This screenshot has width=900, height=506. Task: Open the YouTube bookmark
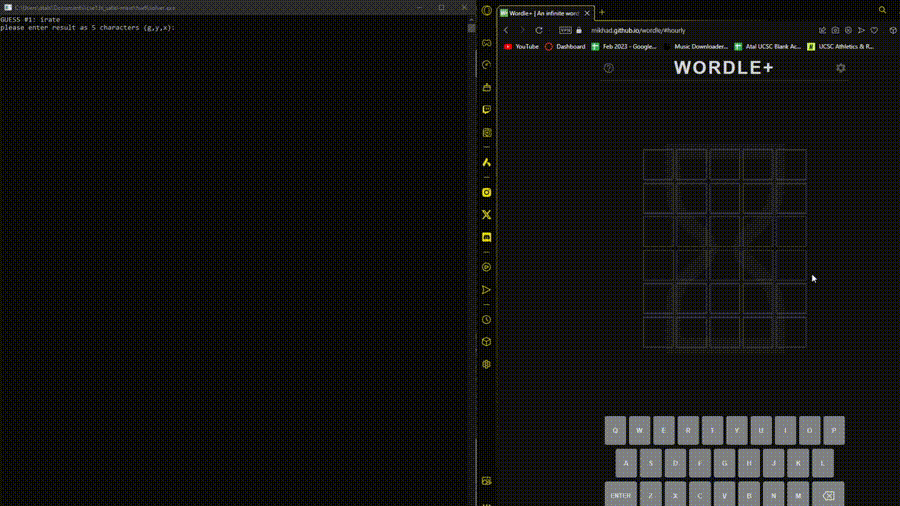coord(521,46)
